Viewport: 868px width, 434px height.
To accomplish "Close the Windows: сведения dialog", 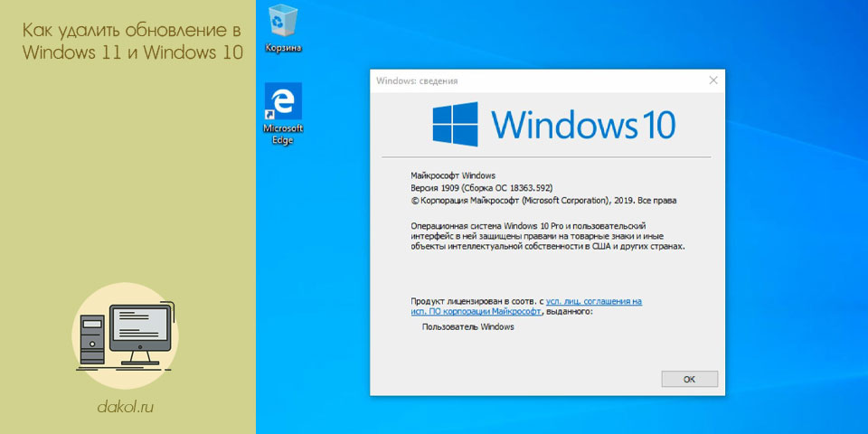I will (x=713, y=80).
